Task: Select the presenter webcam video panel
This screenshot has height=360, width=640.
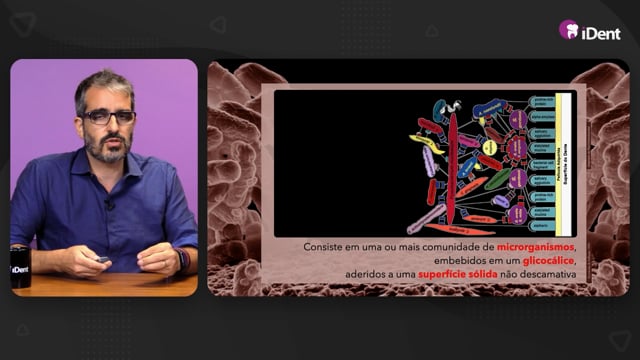Action: [x=104, y=178]
